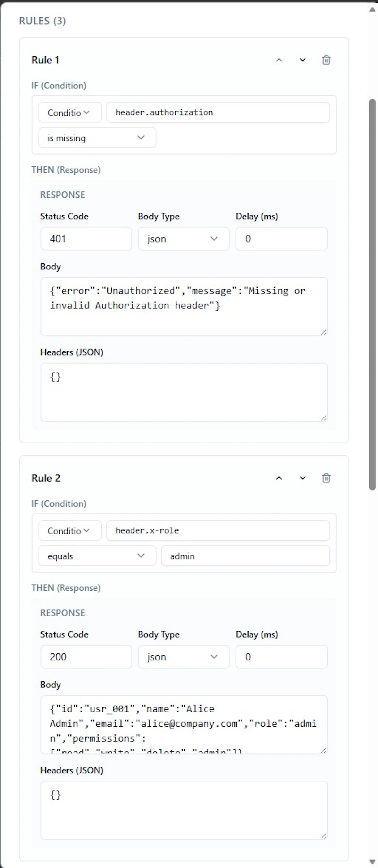
Task: Open Rule 2 Body Type json dropdown
Action: coord(184,657)
